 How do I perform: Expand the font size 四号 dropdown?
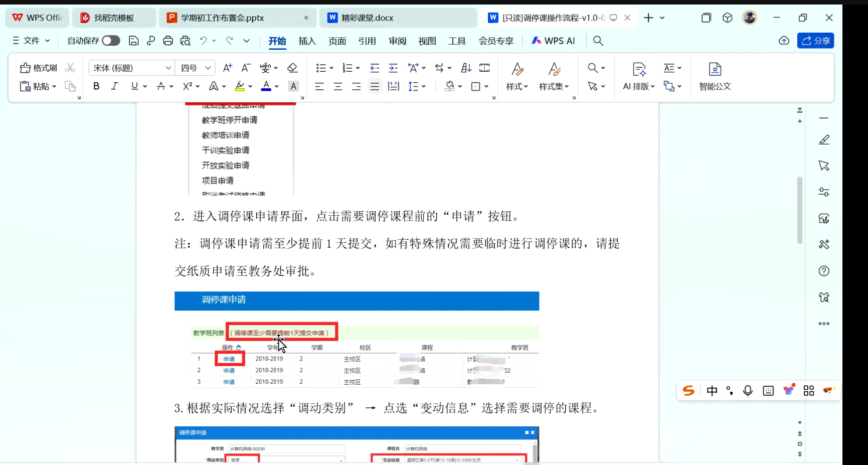208,68
